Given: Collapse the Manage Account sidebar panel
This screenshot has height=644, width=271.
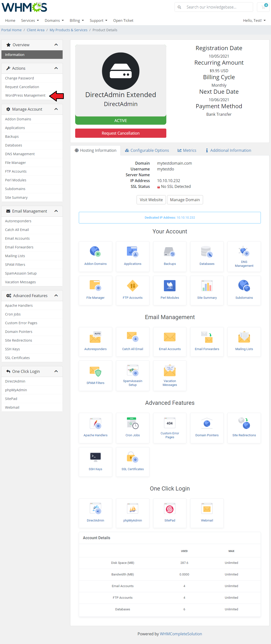Looking at the screenshot, I should coord(56,109).
